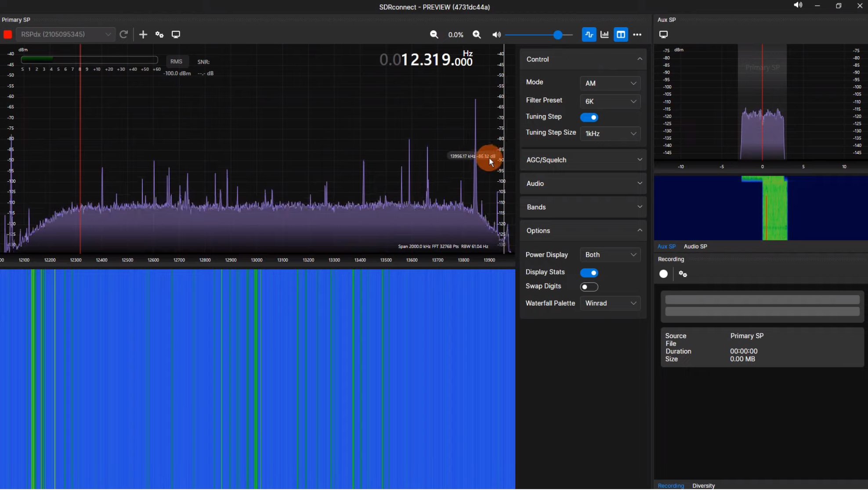This screenshot has height=490, width=868.
Task: Click the Primary SP monitor display icon
Action: [176, 34]
